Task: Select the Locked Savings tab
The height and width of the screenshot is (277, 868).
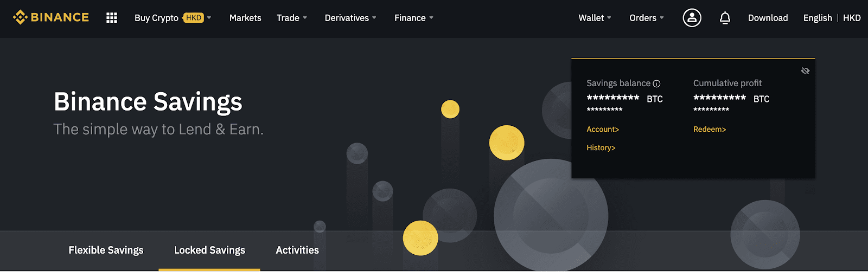Action: pos(209,250)
